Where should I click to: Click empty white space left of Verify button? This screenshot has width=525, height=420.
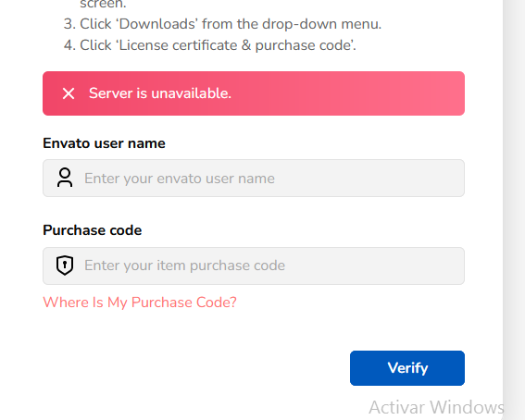[194, 368]
